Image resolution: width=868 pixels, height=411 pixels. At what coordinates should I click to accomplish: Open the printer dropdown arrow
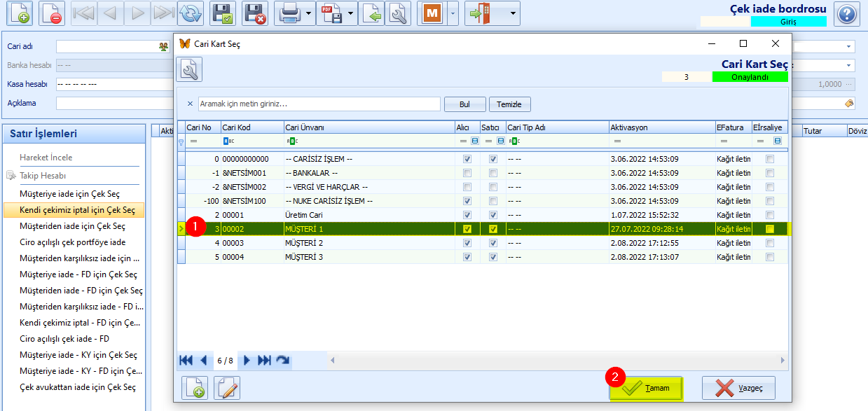pyautogui.click(x=308, y=13)
